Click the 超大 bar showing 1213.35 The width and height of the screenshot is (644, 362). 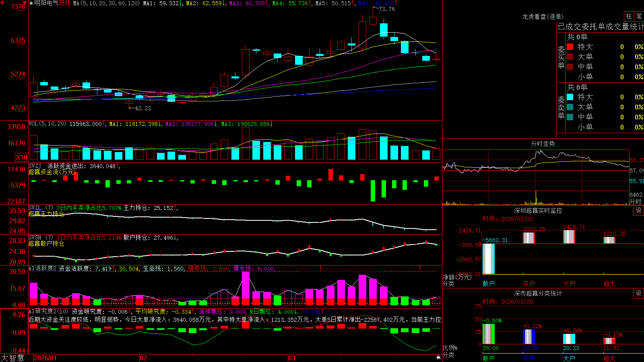609,240
